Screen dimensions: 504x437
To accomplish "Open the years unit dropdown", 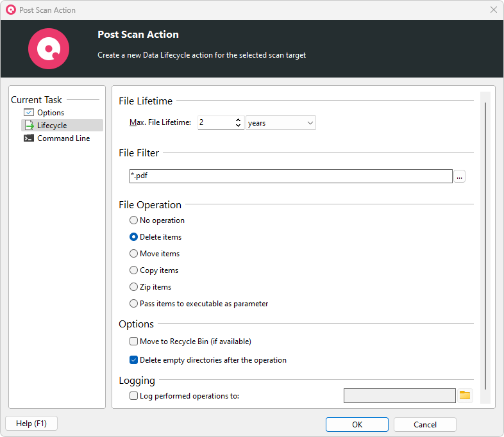I will (281, 123).
